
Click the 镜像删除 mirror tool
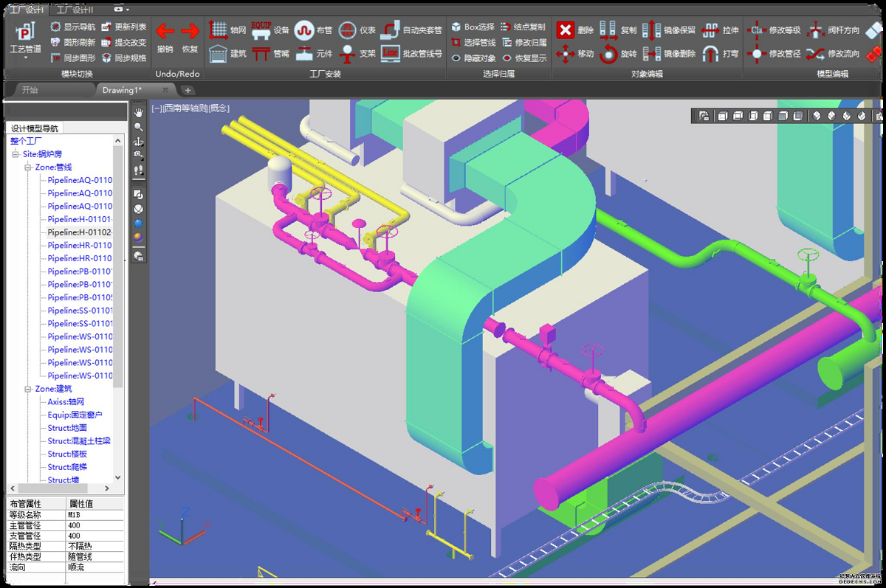[x=669, y=53]
